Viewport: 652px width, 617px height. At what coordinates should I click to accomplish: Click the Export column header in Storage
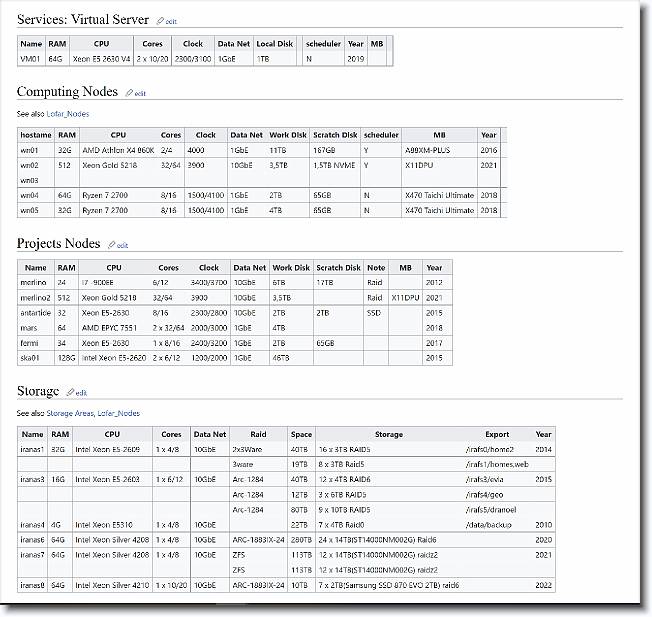click(x=497, y=434)
